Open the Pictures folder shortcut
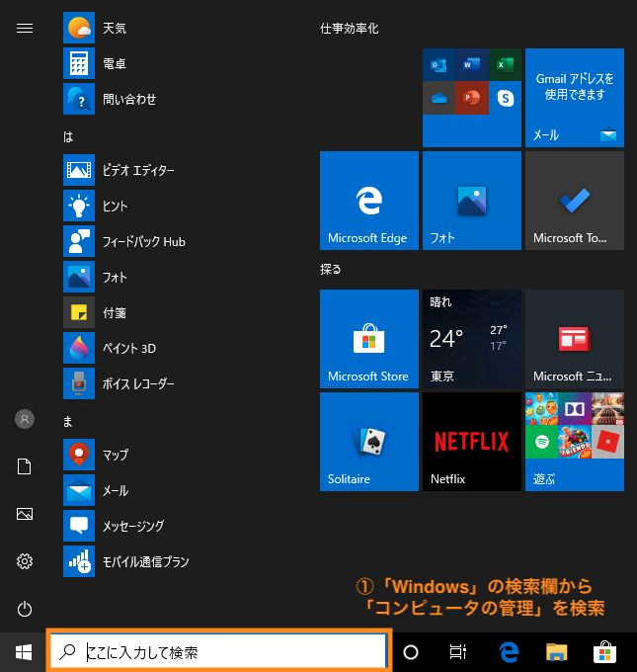Viewport: 637px width, 672px height. click(x=25, y=514)
